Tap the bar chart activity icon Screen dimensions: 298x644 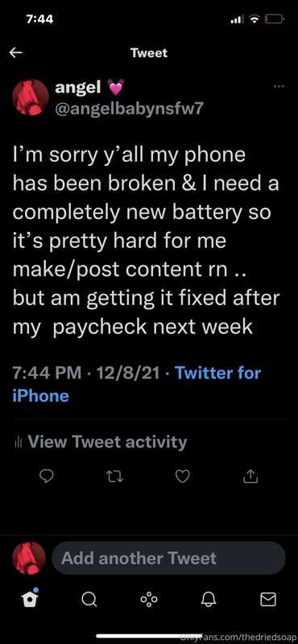18,442
